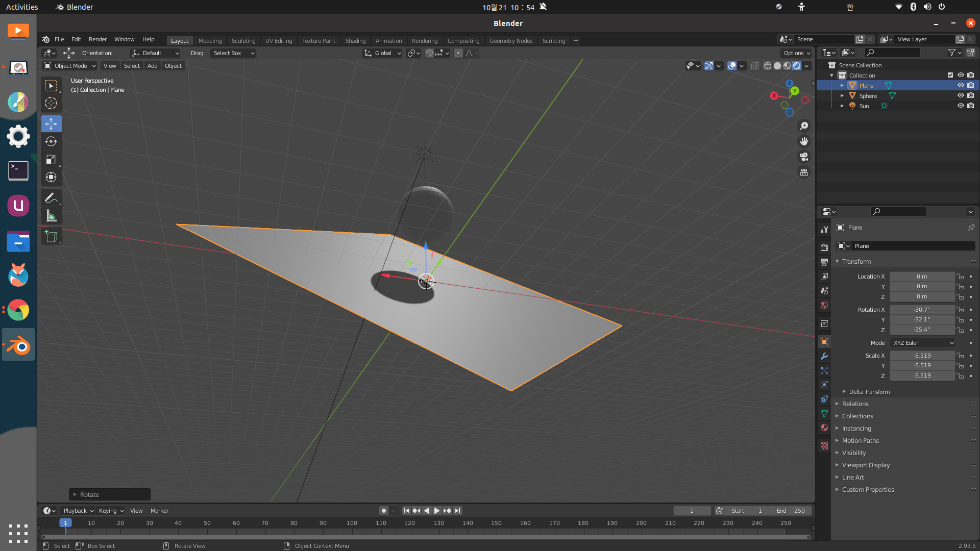
Task: Choose the Add Cube tool
Action: [x=51, y=236]
